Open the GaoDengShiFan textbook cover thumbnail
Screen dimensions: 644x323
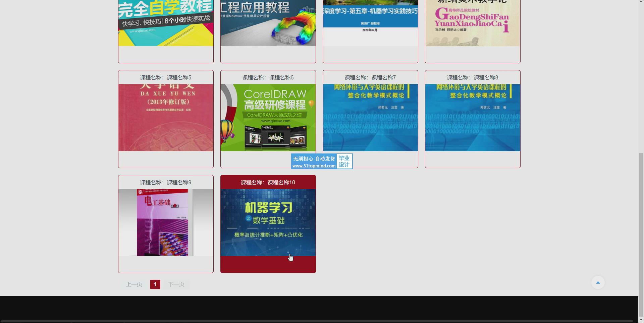tap(473, 23)
